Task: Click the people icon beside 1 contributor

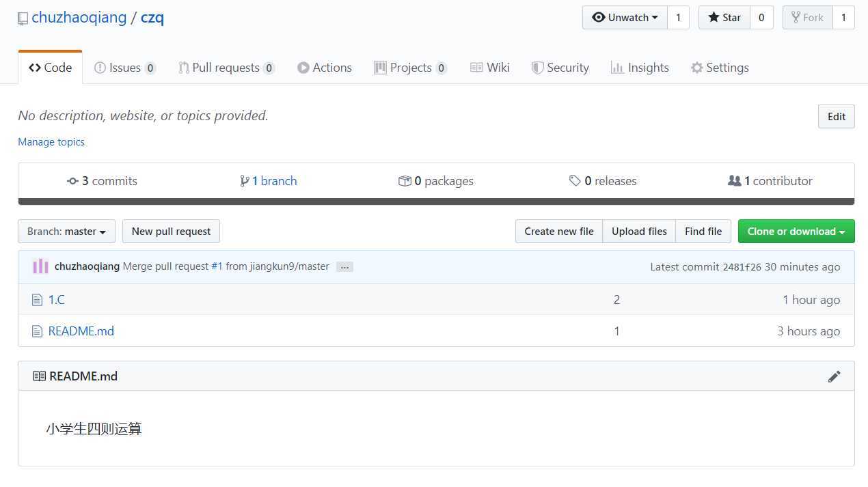Action: [735, 181]
